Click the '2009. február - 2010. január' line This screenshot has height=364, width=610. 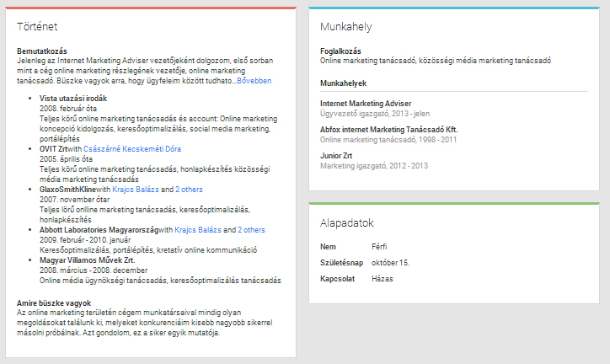tap(85, 240)
